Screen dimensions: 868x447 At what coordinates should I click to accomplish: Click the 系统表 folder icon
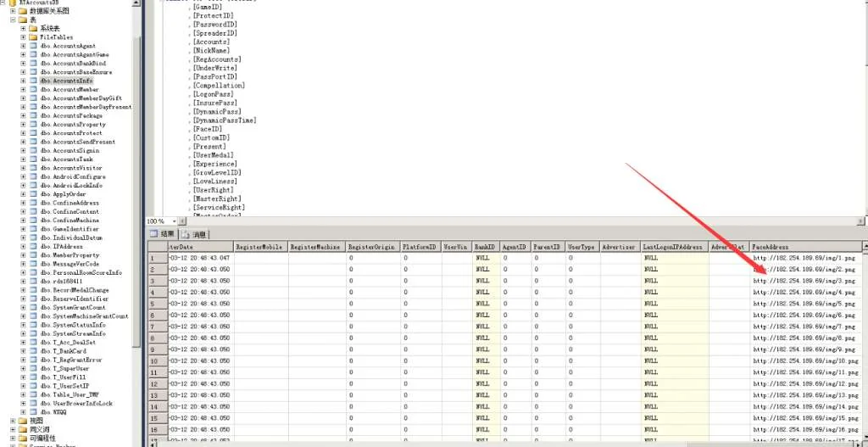click(x=33, y=29)
